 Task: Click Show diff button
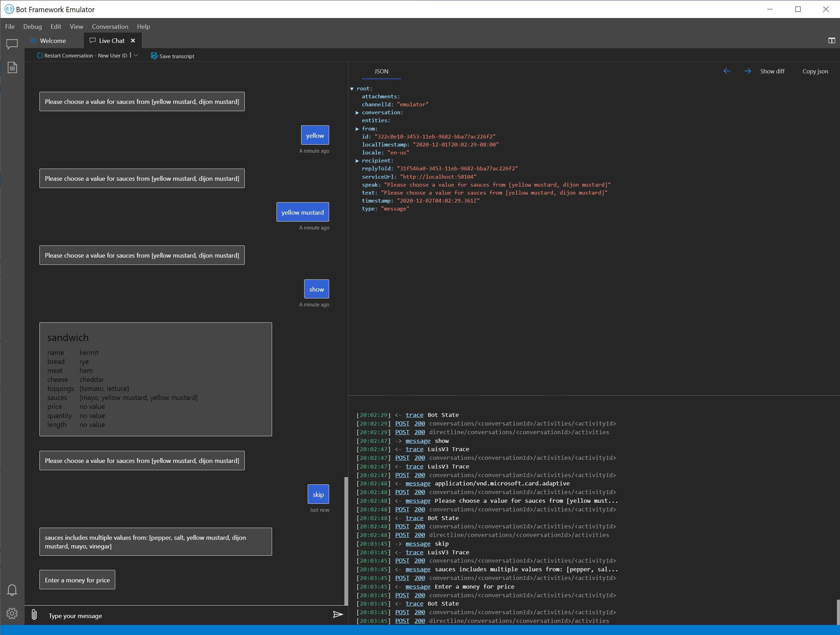tap(772, 71)
